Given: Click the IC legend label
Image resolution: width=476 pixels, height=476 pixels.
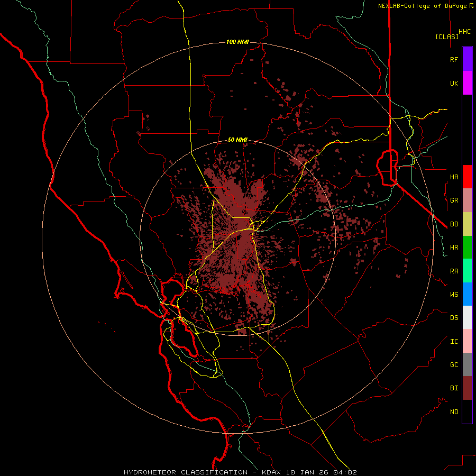Looking at the screenshot, I should click(454, 342).
